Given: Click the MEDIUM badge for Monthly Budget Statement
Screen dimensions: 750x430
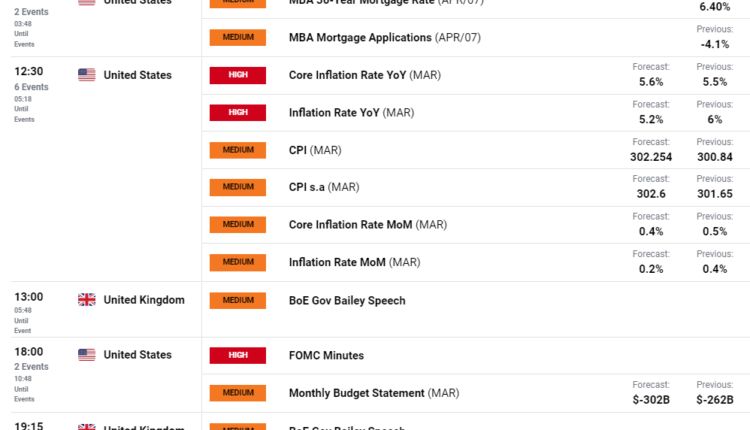Looking at the screenshot, I should [x=237, y=393].
